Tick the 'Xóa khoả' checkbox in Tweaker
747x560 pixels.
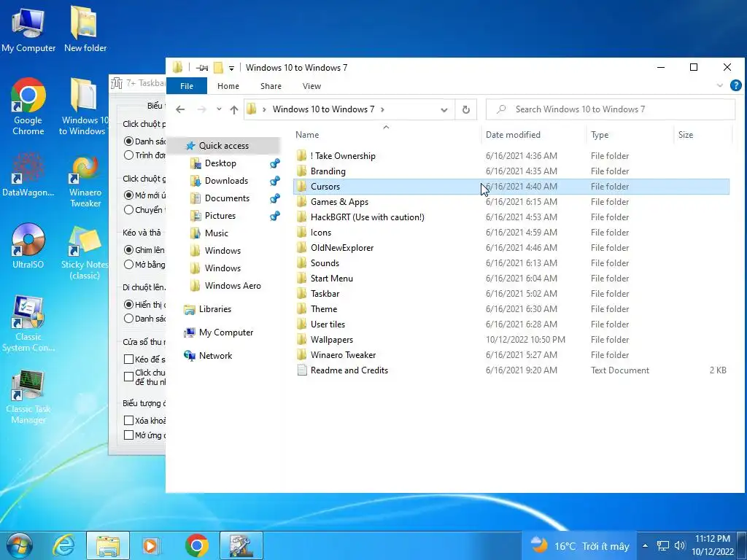(x=128, y=421)
